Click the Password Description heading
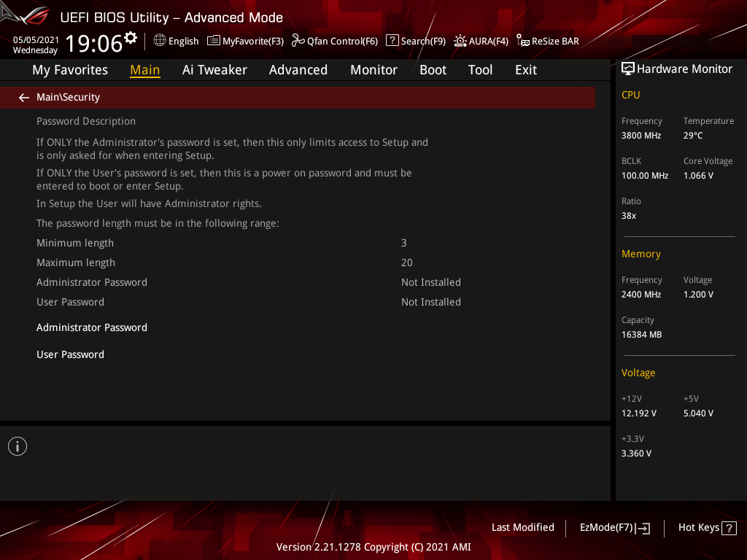Viewport: 747px width, 560px height. [86, 121]
